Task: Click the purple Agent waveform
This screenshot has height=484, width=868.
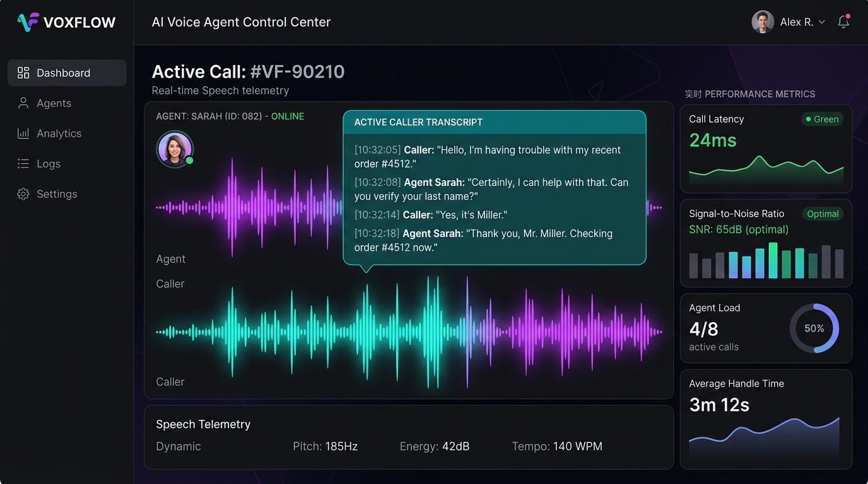Action: pyautogui.click(x=249, y=207)
